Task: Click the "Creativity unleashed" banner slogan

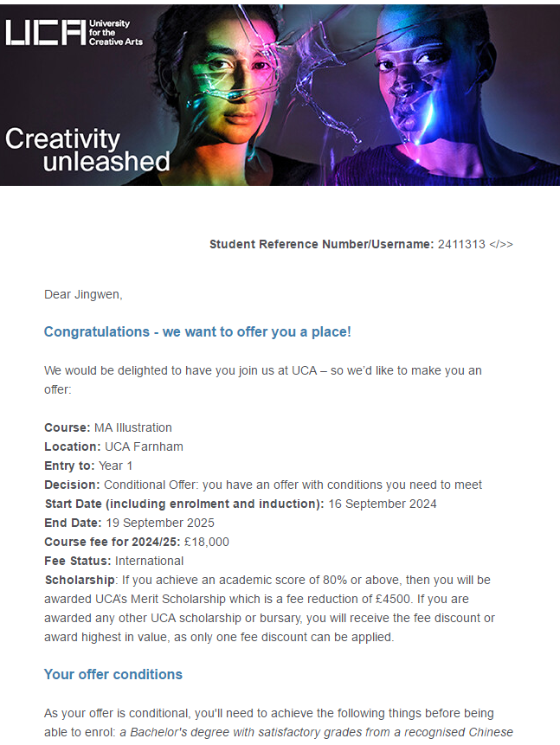Action: click(87, 150)
